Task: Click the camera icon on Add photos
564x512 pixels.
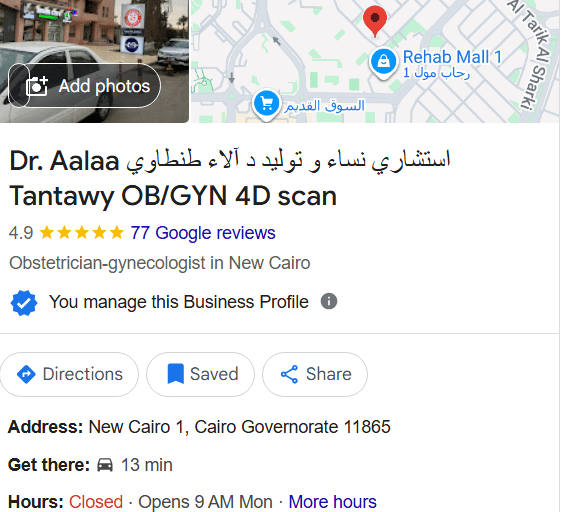Action: click(x=36, y=86)
